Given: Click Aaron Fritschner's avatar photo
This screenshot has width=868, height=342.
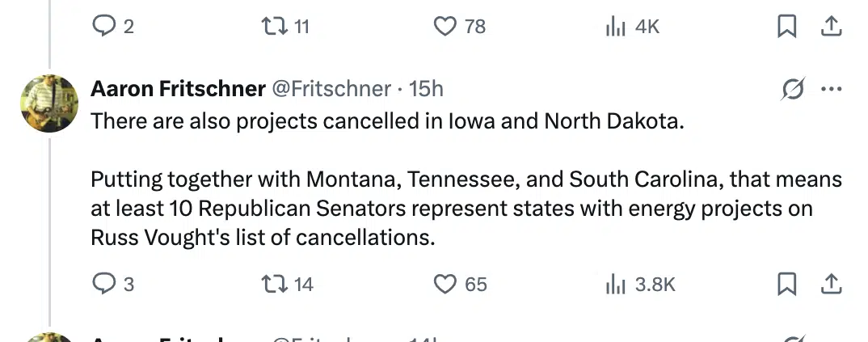Looking at the screenshot, I should point(49,103).
